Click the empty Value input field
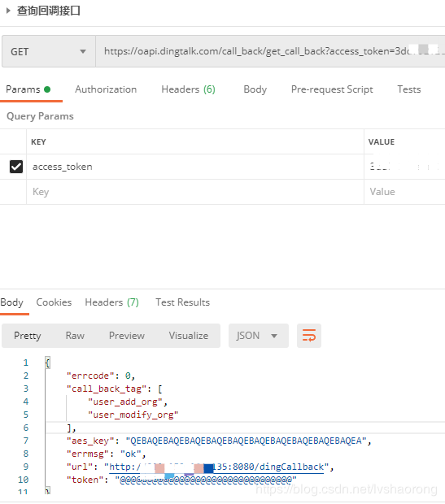 click(x=405, y=192)
